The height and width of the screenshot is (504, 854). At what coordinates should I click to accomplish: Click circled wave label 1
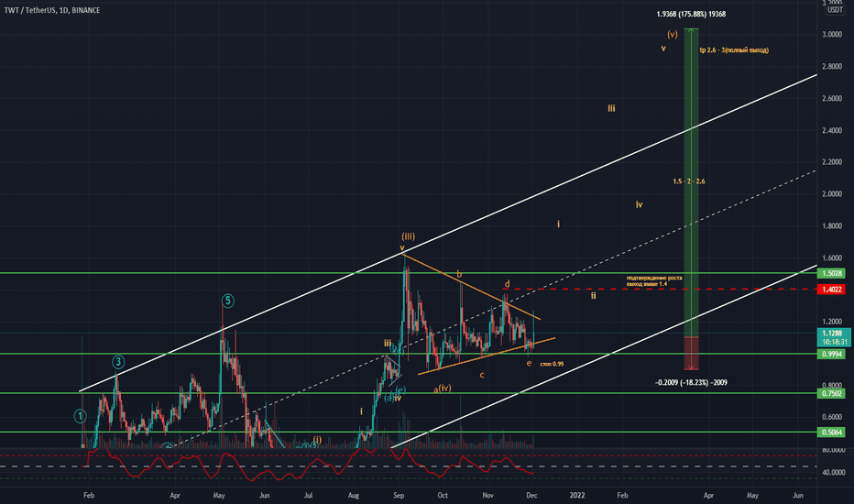[80, 417]
